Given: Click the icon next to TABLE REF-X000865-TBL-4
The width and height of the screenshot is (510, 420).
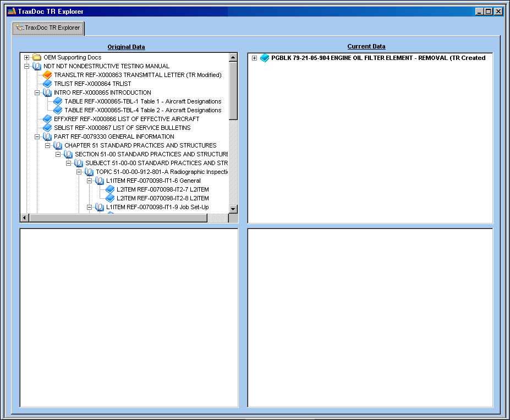Looking at the screenshot, I should pos(58,110).
